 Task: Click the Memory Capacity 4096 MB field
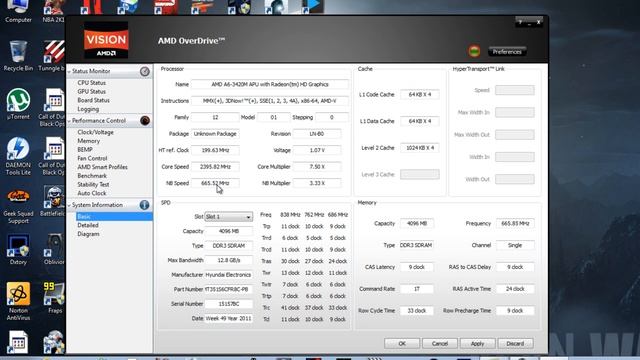416,223
